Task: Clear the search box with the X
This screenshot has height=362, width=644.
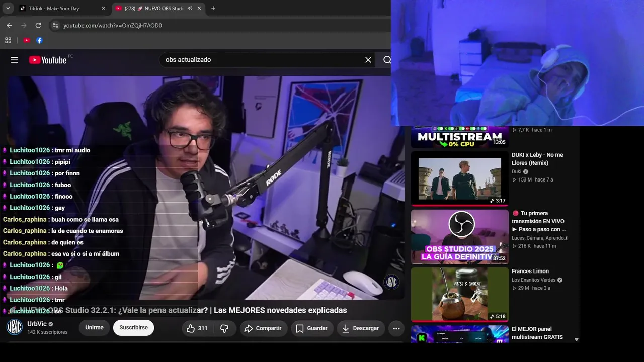Action: (368, 60)
